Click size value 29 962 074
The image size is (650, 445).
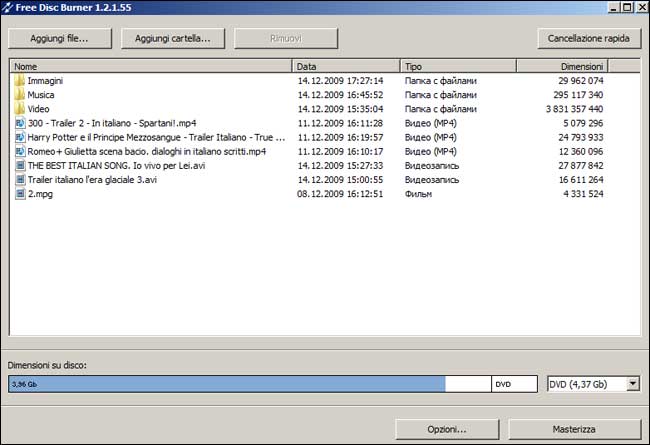click(x=581, y=81)
